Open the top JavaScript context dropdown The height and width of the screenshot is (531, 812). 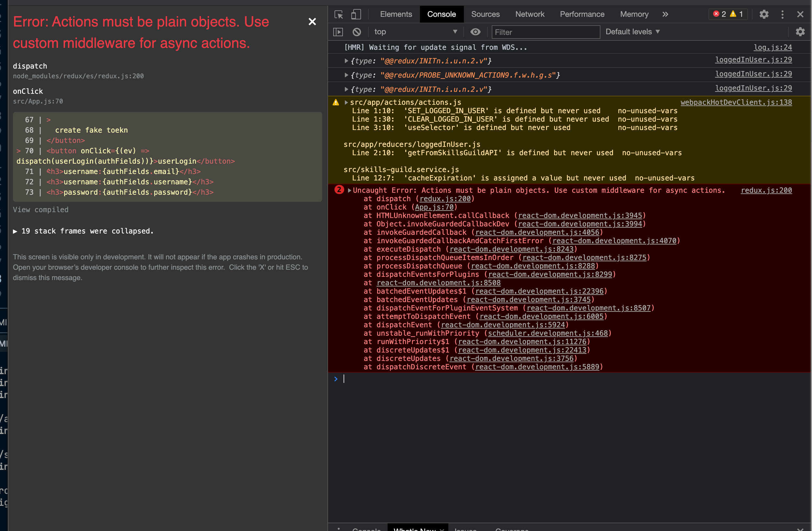pos(415,32)
